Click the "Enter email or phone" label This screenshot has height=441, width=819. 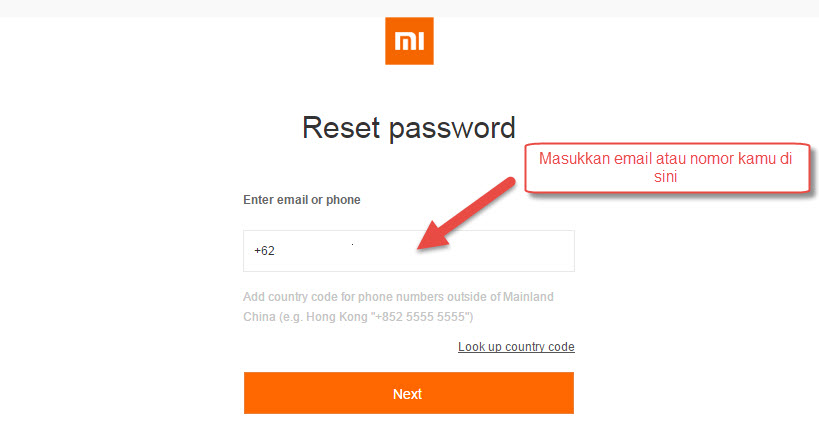click(x=301, y=200)
